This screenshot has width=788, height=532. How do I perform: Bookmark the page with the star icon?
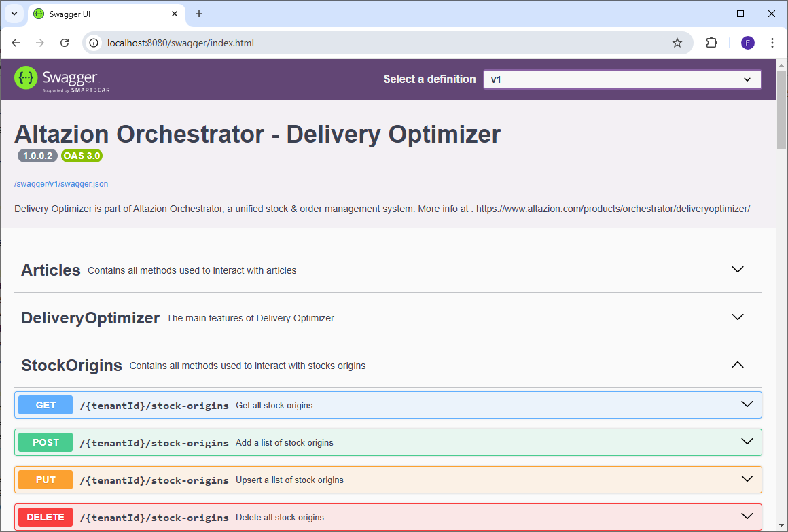(x=677, y=42)
